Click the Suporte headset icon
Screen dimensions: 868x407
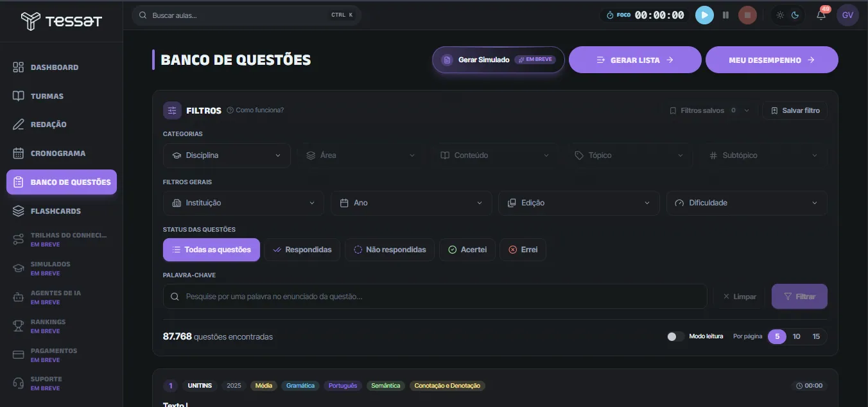coord(19,383)
